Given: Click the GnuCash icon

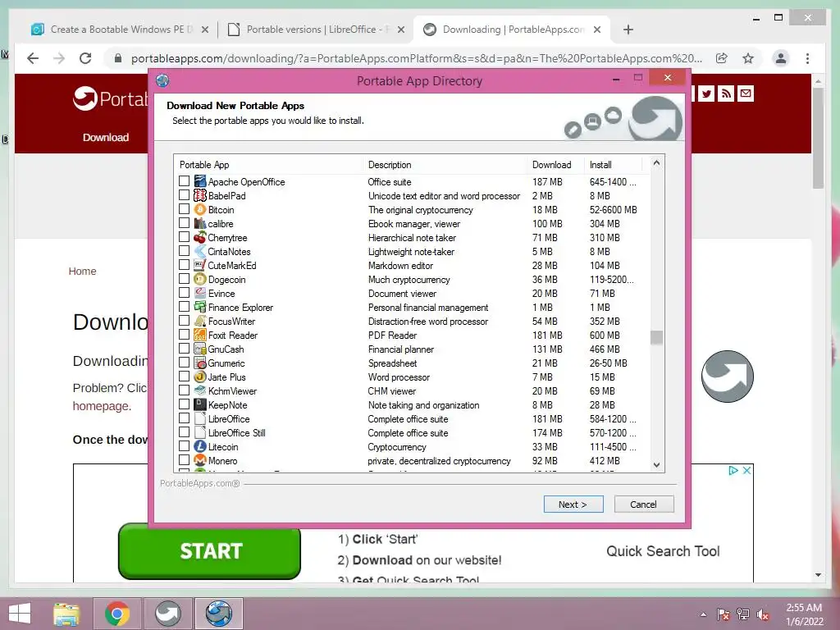Looking at the screenshot, I should [200, 349].
